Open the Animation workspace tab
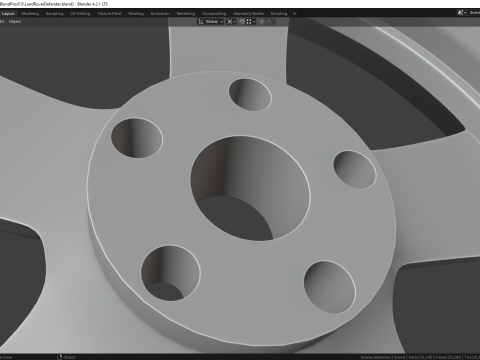 coord(160,14)
